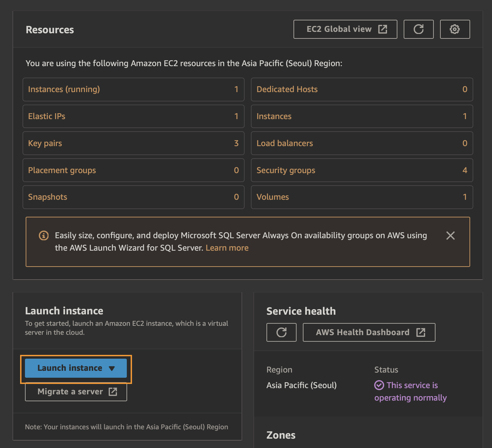Open Resources settings gear

tap(455, 29)
